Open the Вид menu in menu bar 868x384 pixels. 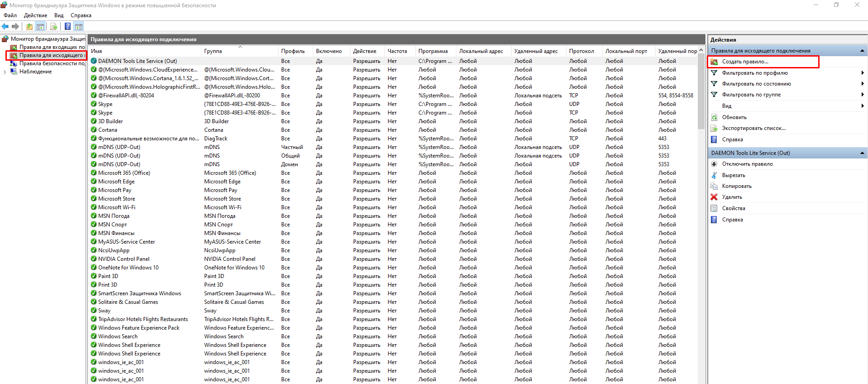59,15
